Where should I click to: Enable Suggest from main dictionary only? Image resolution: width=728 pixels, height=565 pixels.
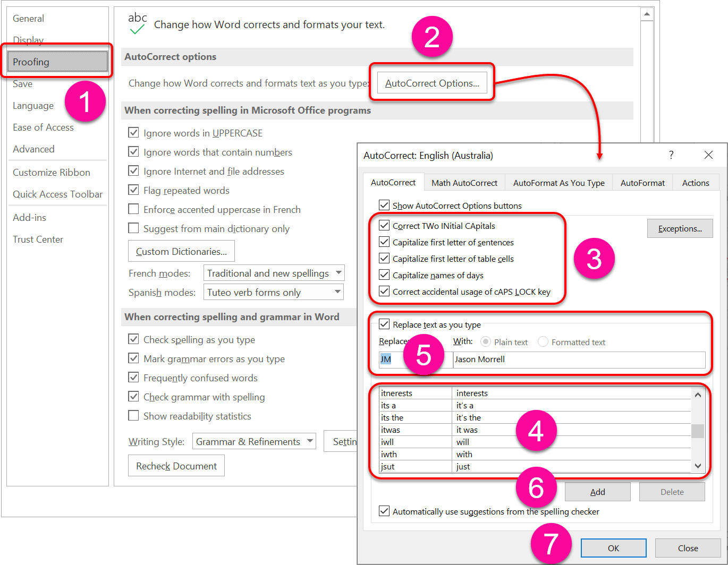click(134, 228)
